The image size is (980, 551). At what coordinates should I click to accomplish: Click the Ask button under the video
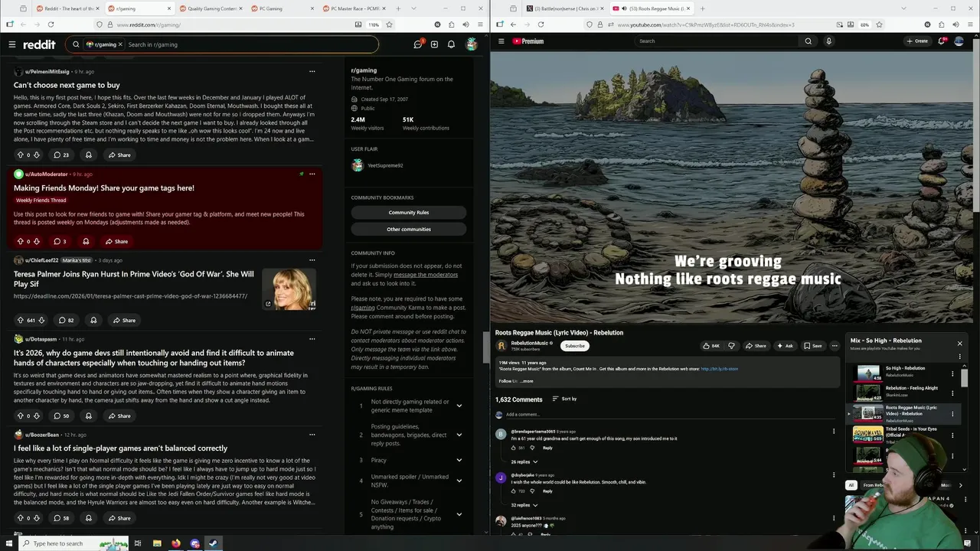[x=785, y=346]
